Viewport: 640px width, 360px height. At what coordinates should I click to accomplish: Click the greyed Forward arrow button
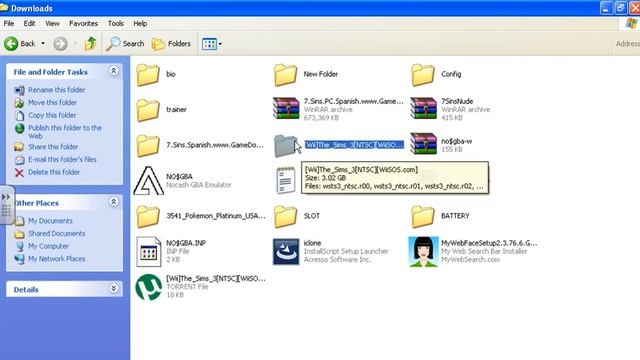[x=60, y=43]
